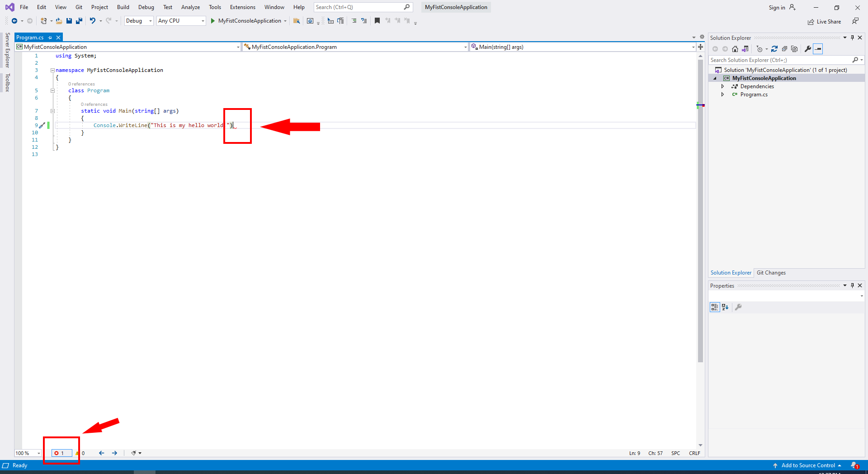This screenshot has width=868, height=474.
Task: Expand the Dependencies node
Action: pyautogui.click(x=722, y=86)
